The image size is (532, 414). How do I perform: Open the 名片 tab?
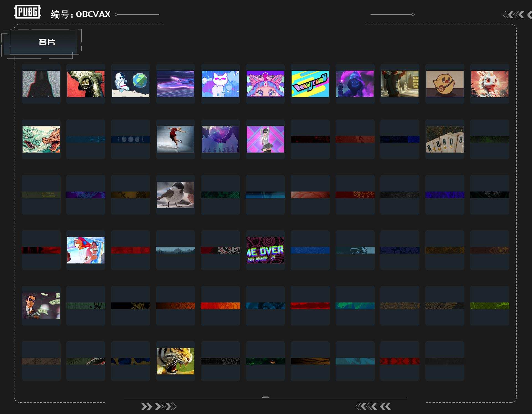pyautogui.click(x=47, y=42)
